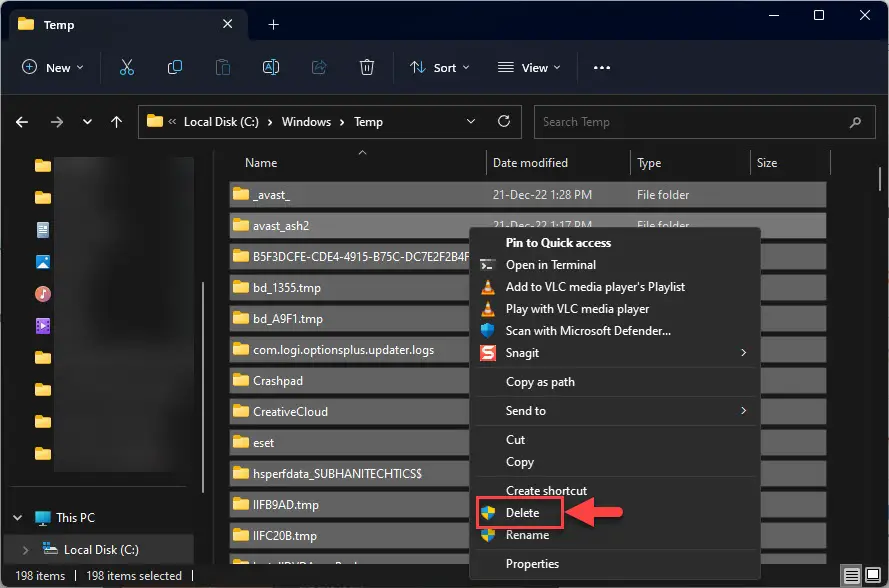Go up one folder level arrow
This screenshot has height=588, width=889.
(x=116, y=122)
